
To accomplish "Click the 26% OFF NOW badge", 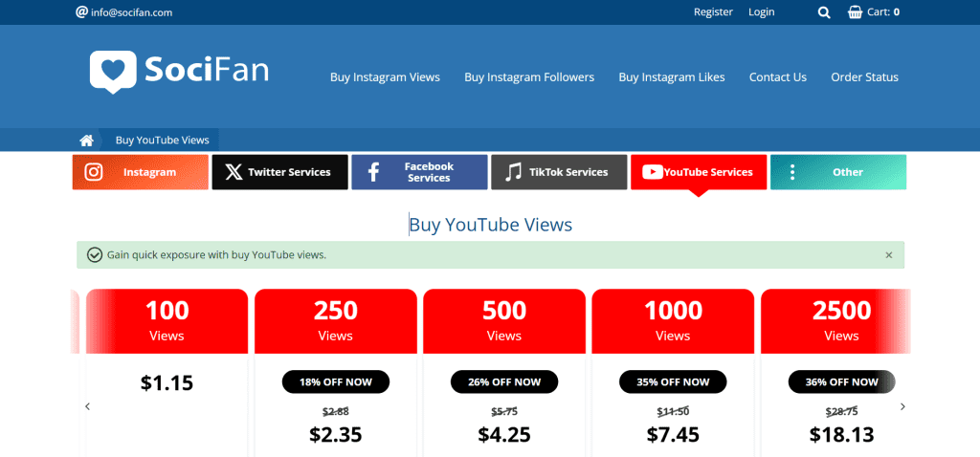I will [504, 382].
